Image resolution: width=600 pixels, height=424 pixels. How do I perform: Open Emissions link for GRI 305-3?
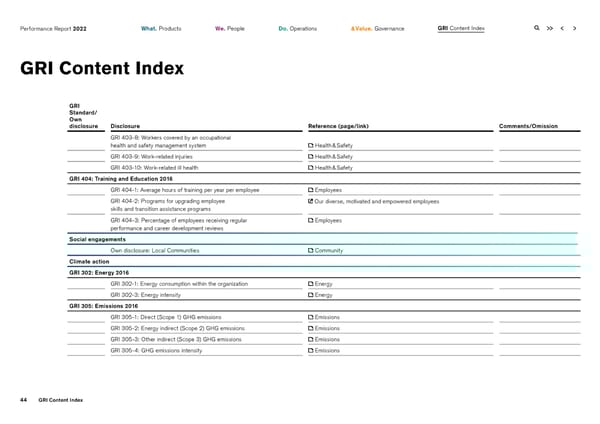(327, 339)
